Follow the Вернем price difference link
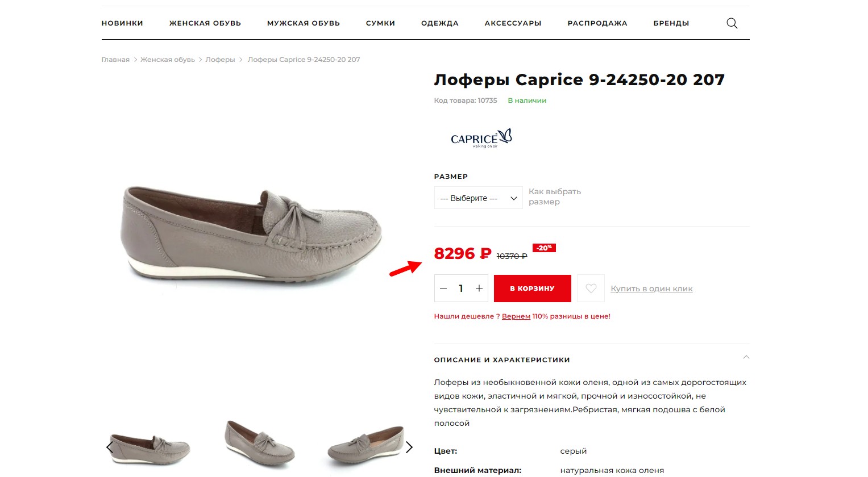The height and width of the screenshot is (477, 868). click(x=516, y=316)
